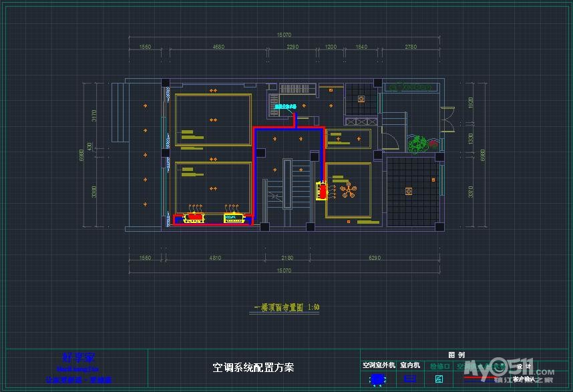Select the access port legend symbol

[439, 379]
